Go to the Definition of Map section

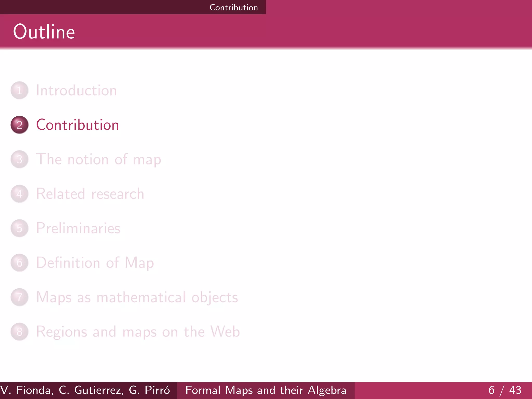(x=95, y=263)
